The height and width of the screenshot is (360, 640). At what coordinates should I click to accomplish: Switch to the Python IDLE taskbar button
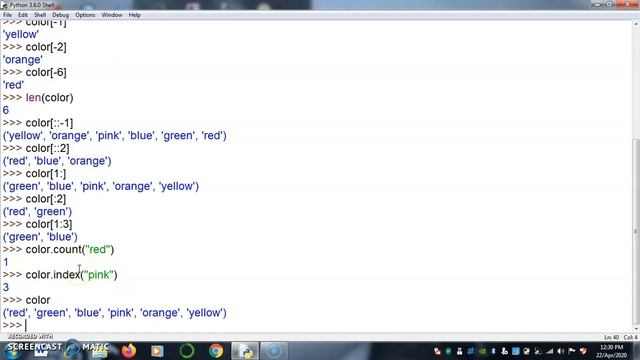pyautogui.click(x=245, y=351)
